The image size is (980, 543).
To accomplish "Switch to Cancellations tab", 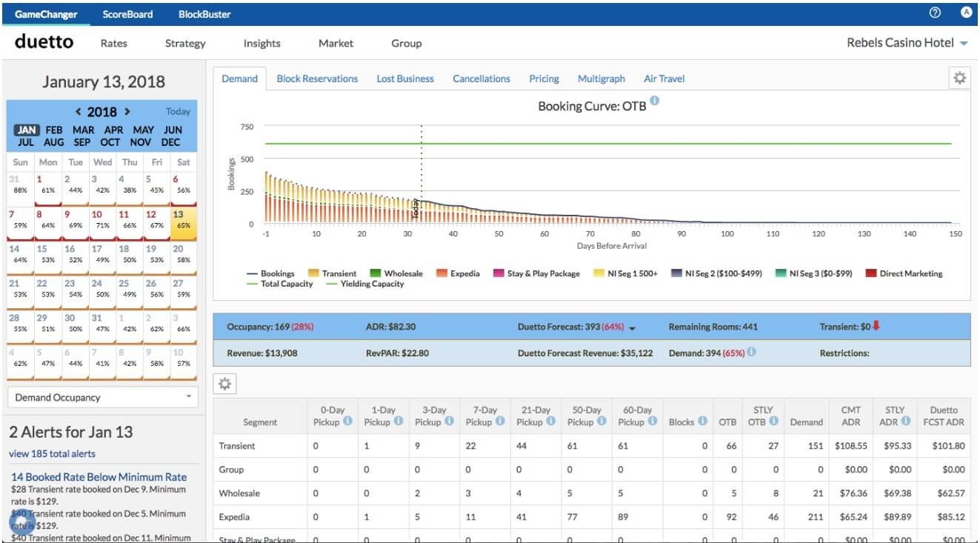I will (481, 79).
